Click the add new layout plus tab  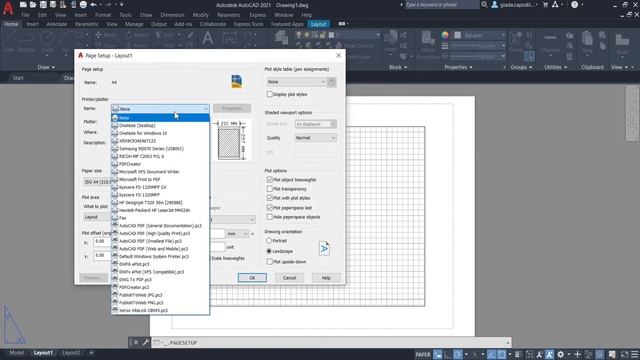coord(91,353)
